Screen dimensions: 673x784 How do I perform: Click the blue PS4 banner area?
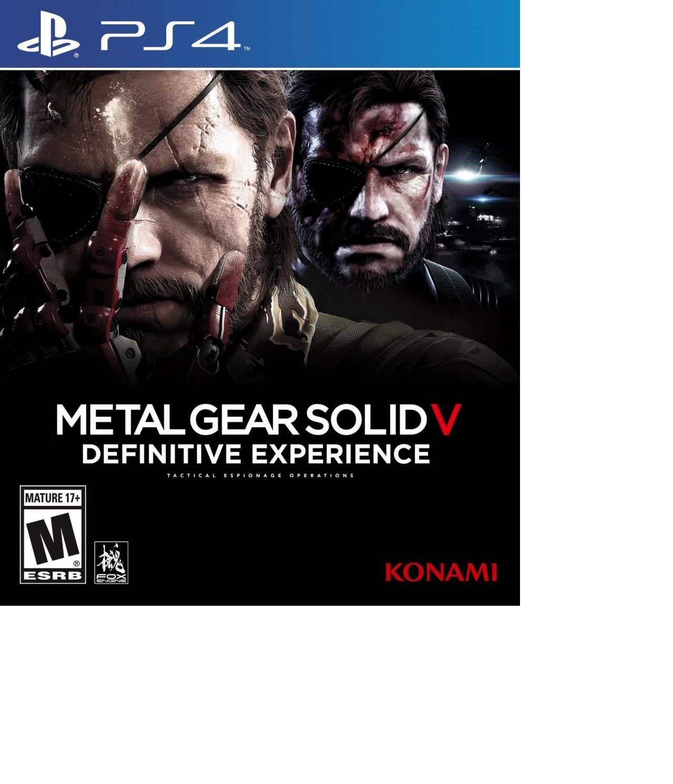click(x=260, y=34)
